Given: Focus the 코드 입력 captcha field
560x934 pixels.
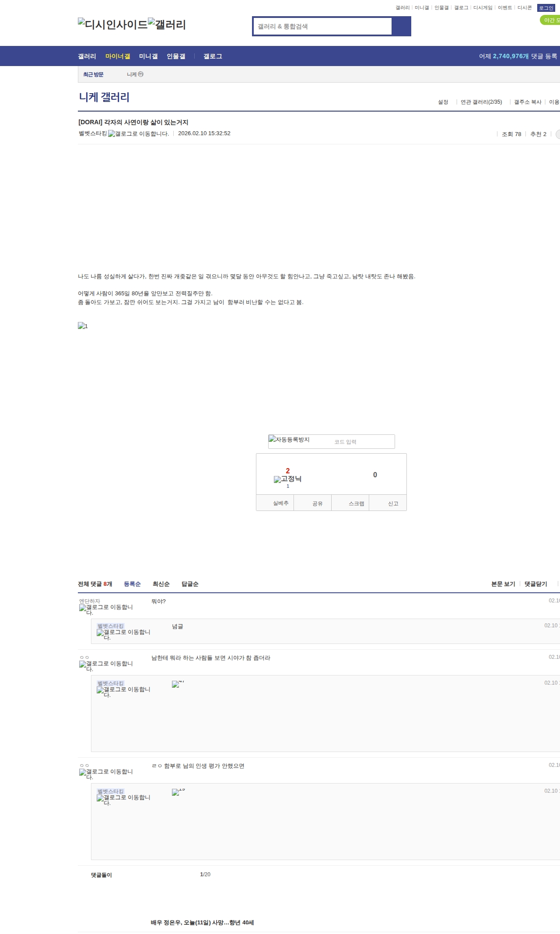Looking at the screenshot, I should (364, 441).
